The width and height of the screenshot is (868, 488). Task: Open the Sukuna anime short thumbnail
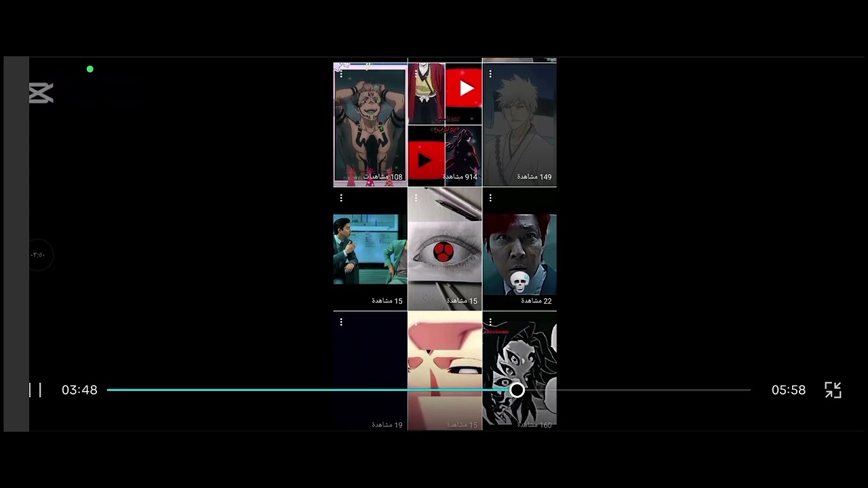[x=370, y=124]
